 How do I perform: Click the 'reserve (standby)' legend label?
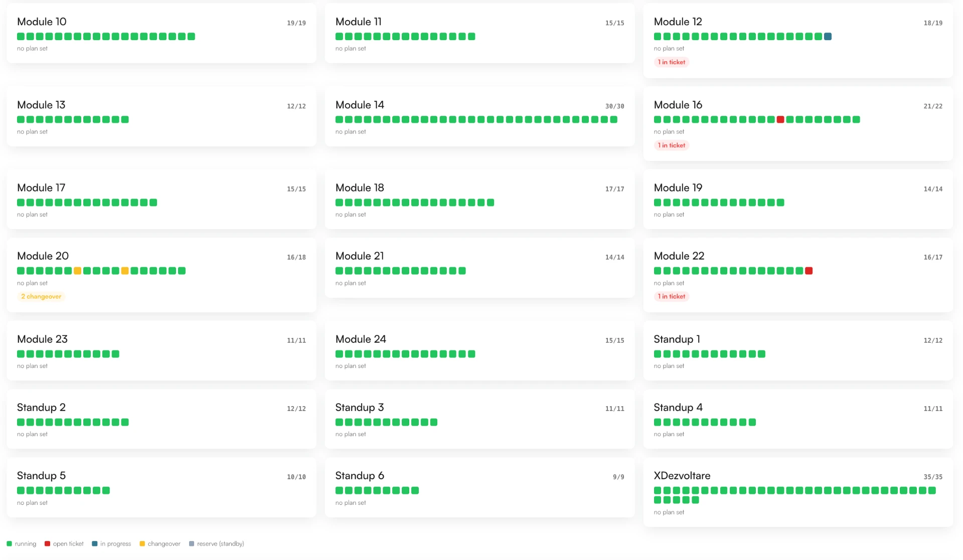[221, 543]
